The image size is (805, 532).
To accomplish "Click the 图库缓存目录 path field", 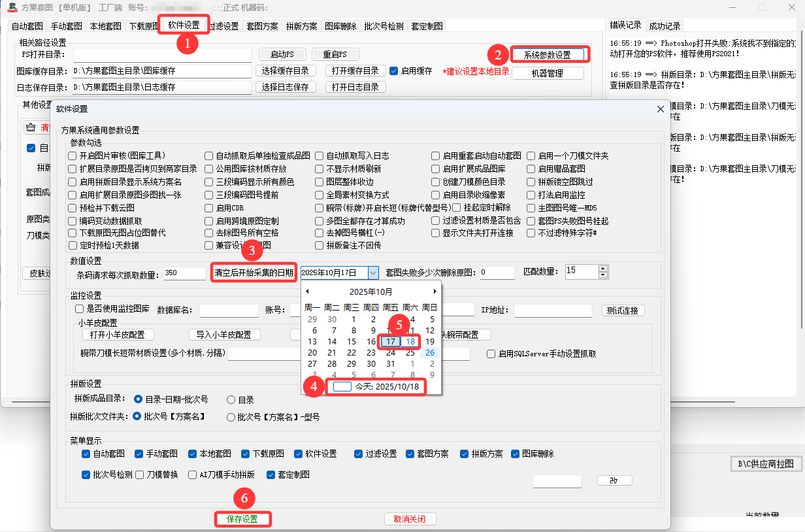I will coord(162,71).
